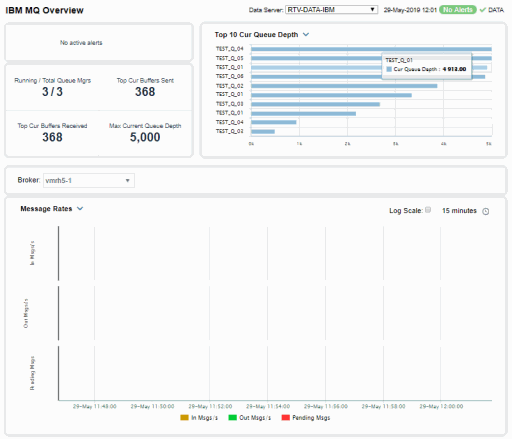This screenshot has height=439, width=512.
Task: Click the TEST_Q_05 row label in chart
Action: tap(230, 58)
